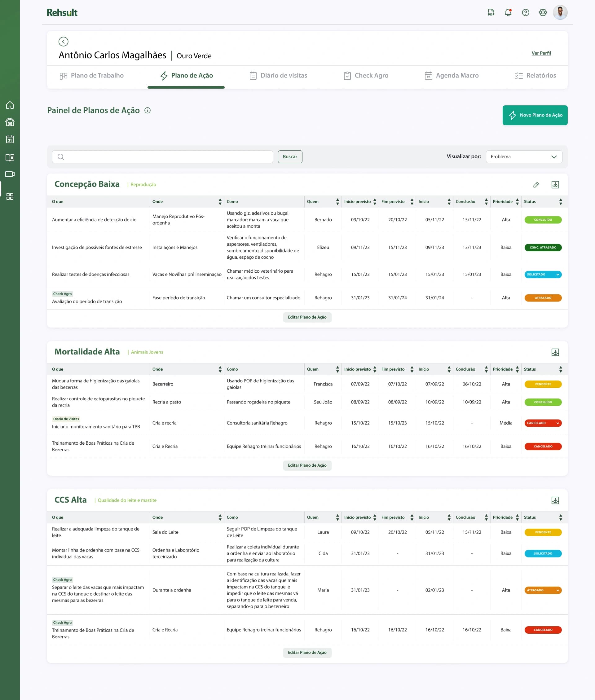Open the Ver Perfil link

(541, 53)
